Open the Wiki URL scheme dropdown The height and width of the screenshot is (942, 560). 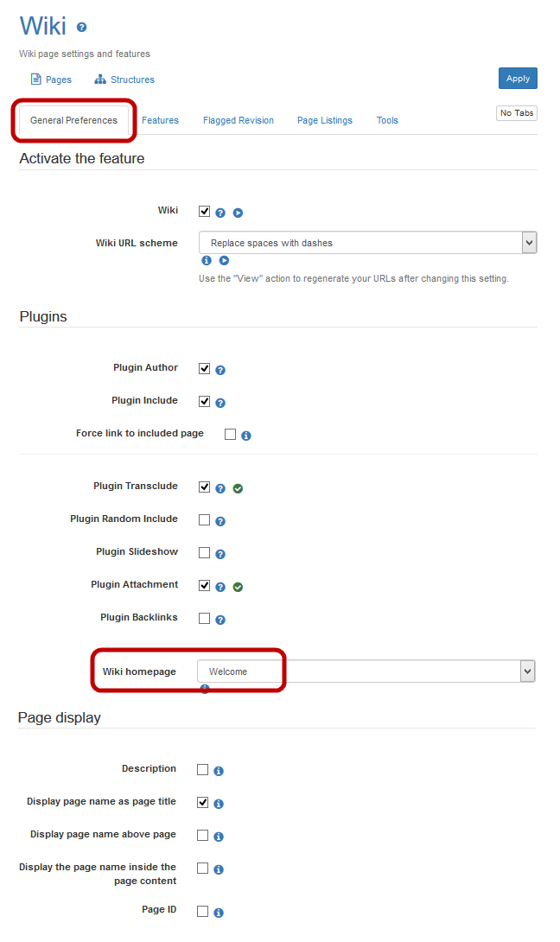pyautogui.click(x=367, y=243)
